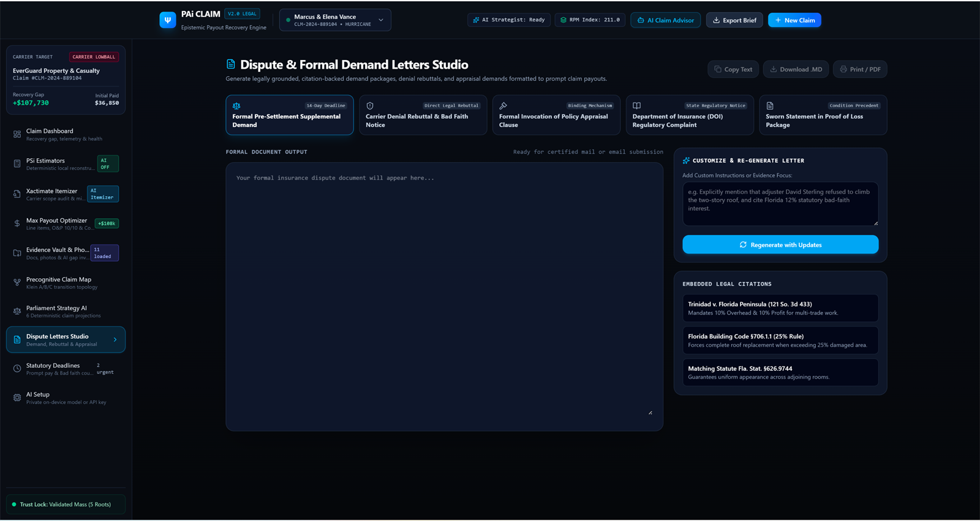
Task: Click into the formal document output area
Action: point(444,297)
